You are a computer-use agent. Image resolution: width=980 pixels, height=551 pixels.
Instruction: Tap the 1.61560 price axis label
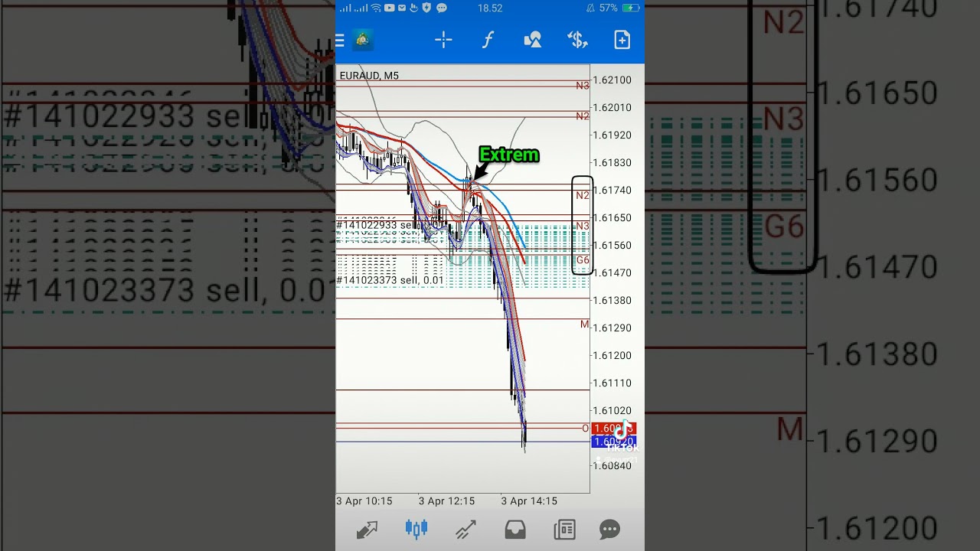[612, 245]
